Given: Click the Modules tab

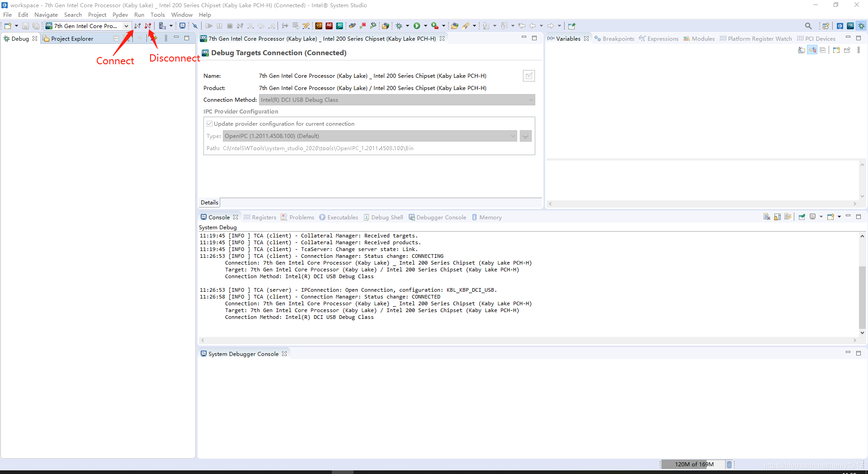Looking at the screenshot, I should click(x=699, y=38).
